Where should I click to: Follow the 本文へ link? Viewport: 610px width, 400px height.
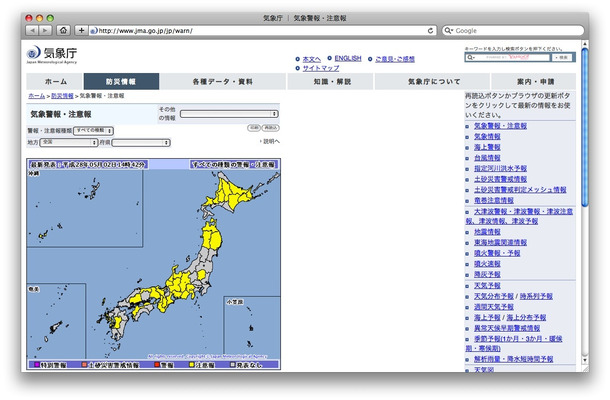[x=312, y=59]
